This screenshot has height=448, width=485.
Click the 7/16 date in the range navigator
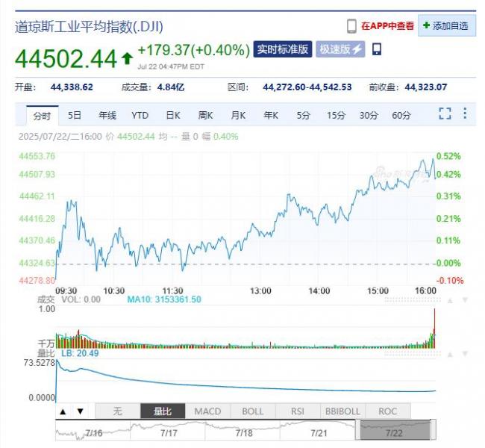(x=93, y=433)
